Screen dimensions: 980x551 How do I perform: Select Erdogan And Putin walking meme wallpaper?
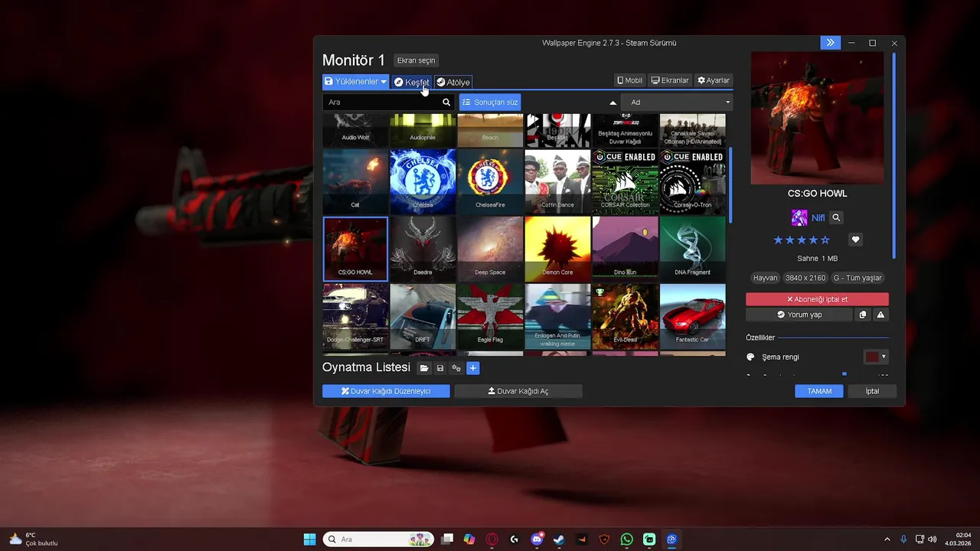(557, 316)
